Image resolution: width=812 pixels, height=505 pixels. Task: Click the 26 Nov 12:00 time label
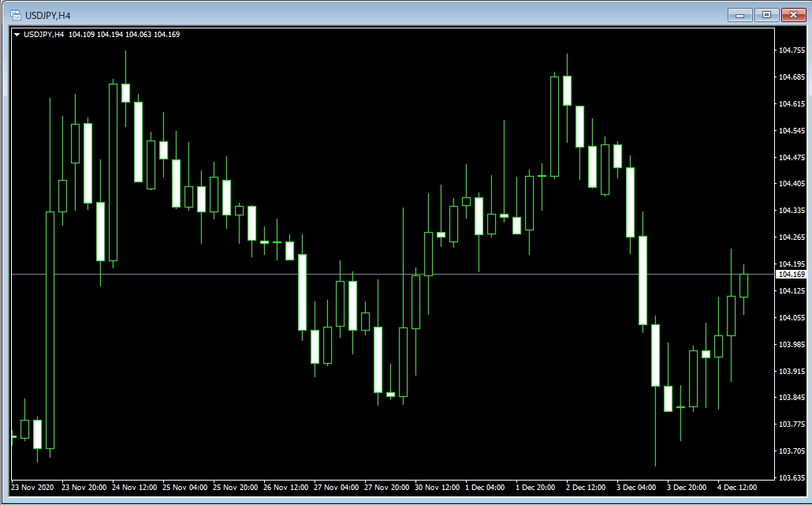(286, 488)
